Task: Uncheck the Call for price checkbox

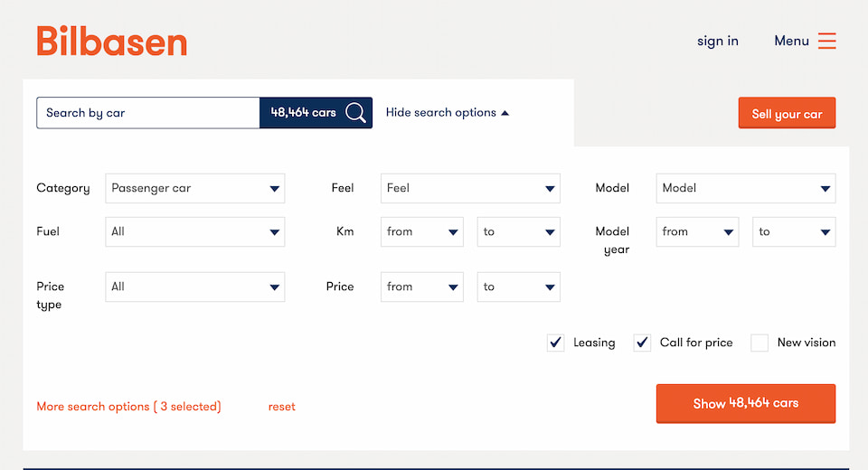Action: 642,343
